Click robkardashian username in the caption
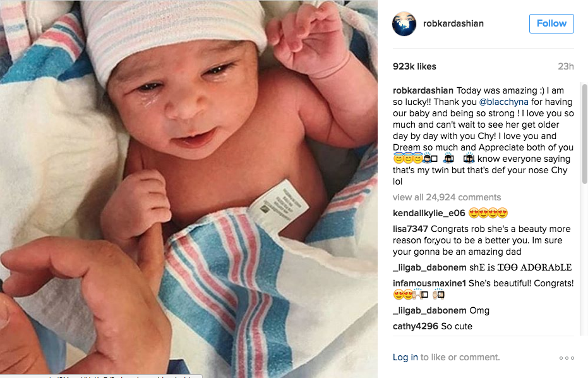Image resolution: width=588 pixels, height=378 pixels. [423, 90]
